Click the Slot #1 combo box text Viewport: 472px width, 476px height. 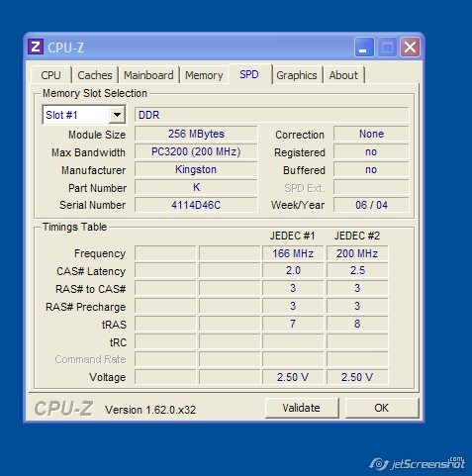(x=61, y=115)
